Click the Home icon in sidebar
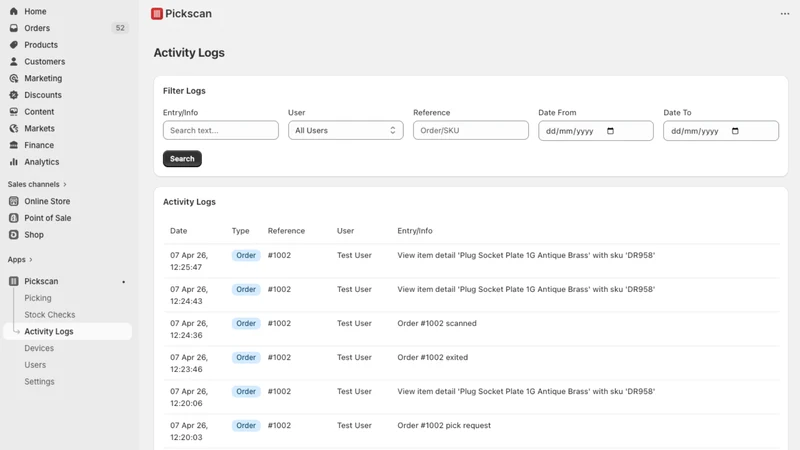 14,11
